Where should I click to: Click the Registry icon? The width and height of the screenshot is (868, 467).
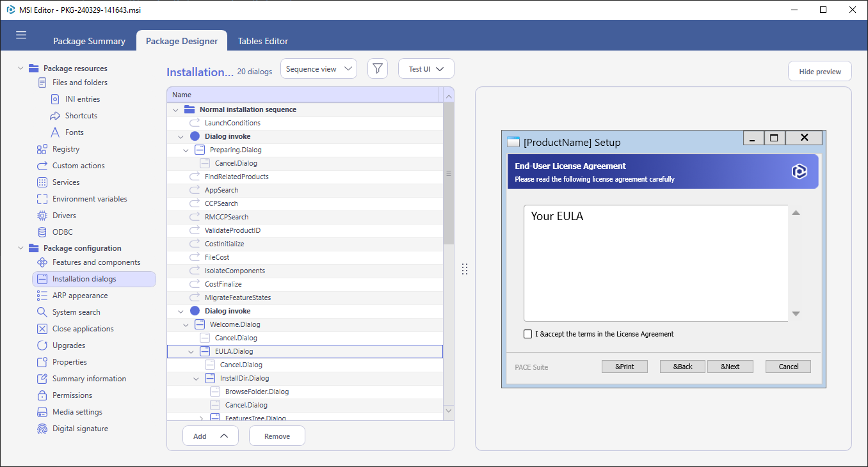coord(42,149)
